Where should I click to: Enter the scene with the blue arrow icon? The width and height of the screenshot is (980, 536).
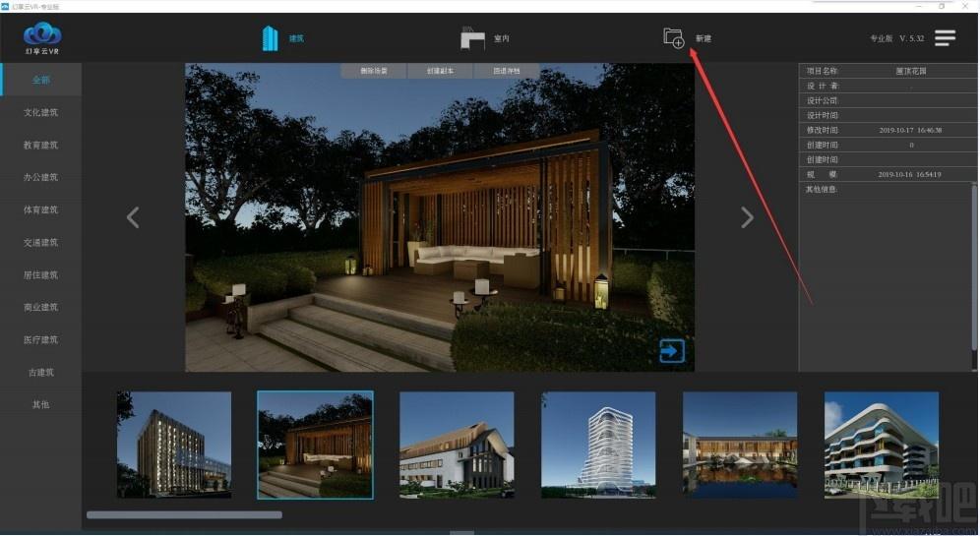(x=672, y=351)
